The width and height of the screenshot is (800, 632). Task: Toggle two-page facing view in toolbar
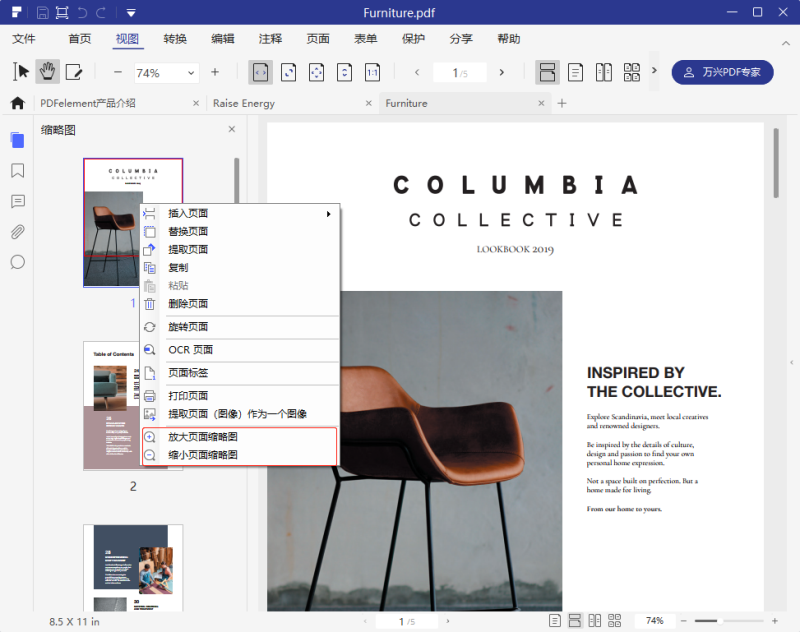pyautogui.click(x=604, y=72)
